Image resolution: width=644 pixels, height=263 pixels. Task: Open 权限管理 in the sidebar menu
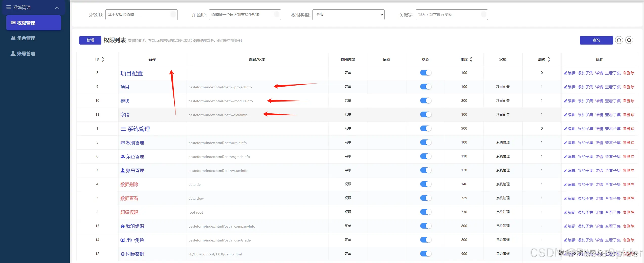(34, 23)
